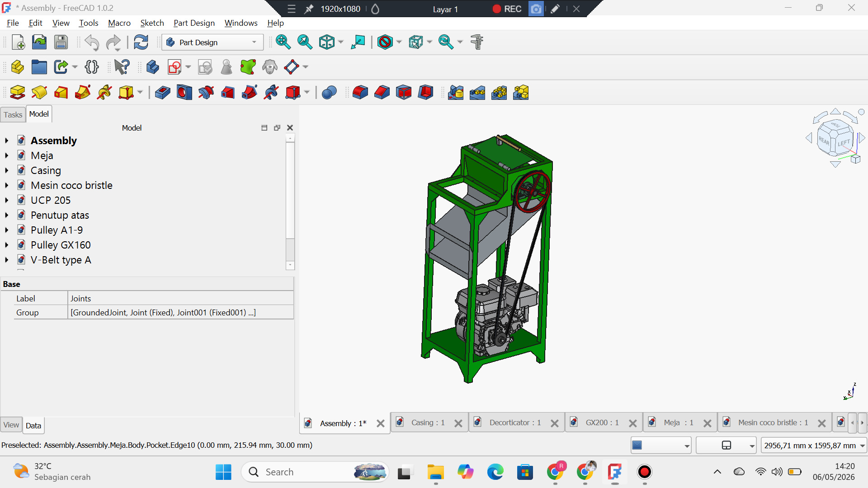868x488 pixels.
Task: Click Create Group folder icon
Action: point(39,67)
